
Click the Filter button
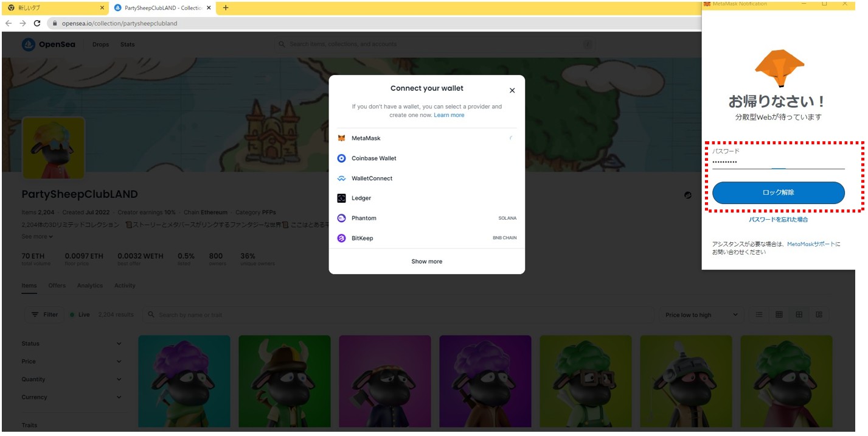(x=44, y=315)
